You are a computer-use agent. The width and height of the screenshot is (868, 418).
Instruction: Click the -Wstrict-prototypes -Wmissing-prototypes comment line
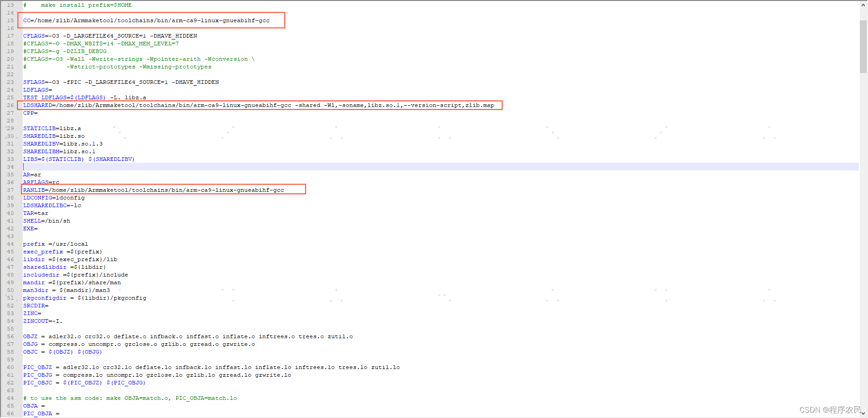117,67
